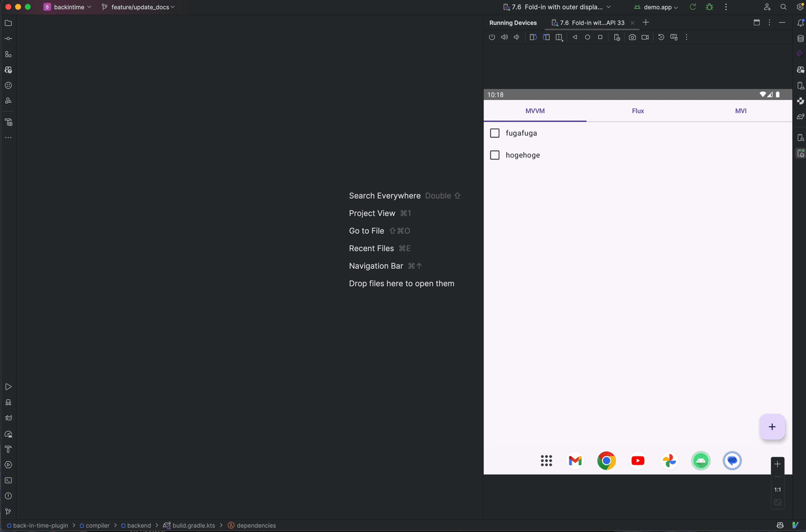Click emulator Home circle button
Image resolution: width=806 pixels, height=532 pixels.
(x=587, y=37)
